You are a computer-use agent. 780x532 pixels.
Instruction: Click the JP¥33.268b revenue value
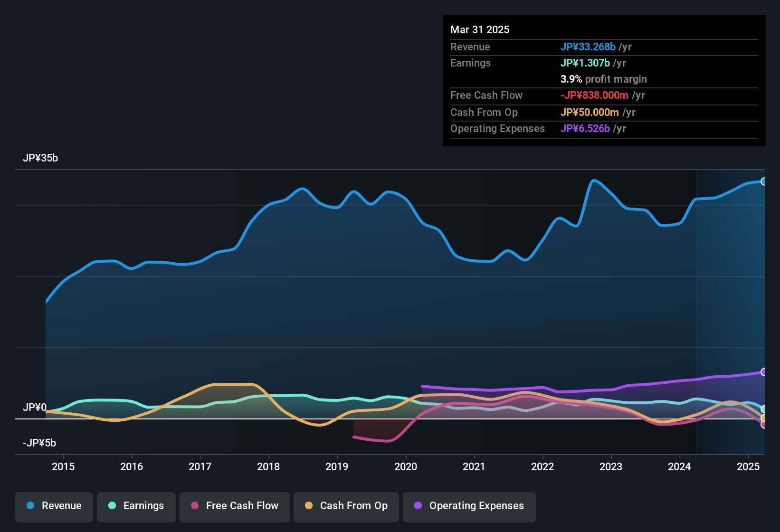[x=588, y=47]
